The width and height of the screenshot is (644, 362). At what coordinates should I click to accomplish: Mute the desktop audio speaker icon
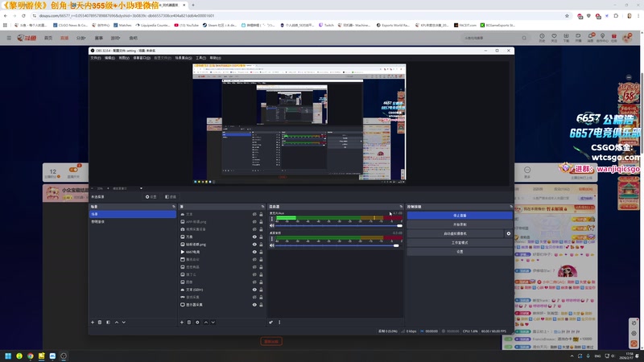click(x=272, y=245)
